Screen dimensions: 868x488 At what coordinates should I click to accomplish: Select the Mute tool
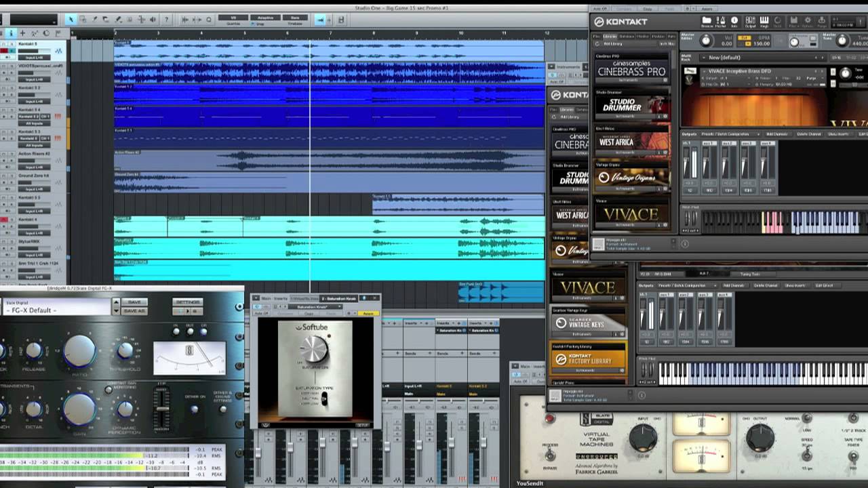pyautogui.click(x=130, y=19)
